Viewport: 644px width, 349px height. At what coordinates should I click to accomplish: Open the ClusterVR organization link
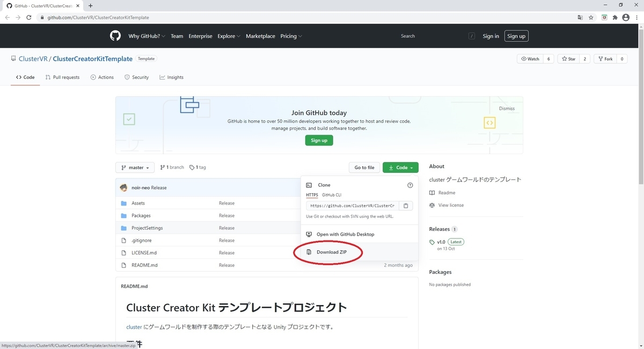click(33, 59)
